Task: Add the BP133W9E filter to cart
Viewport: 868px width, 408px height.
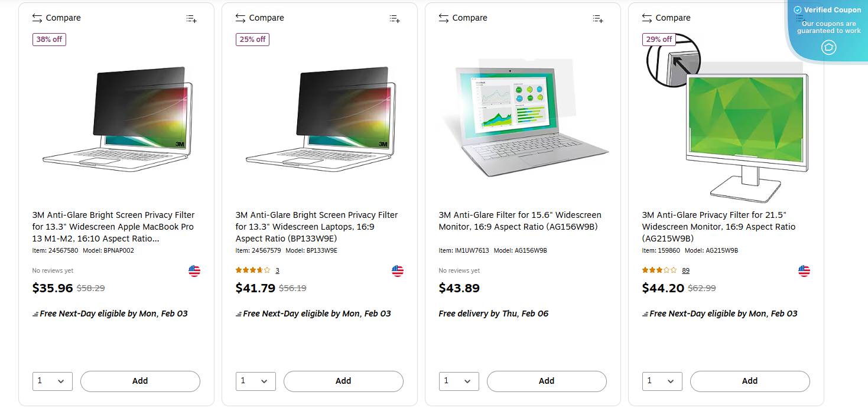Action: [x=343, y=381]
